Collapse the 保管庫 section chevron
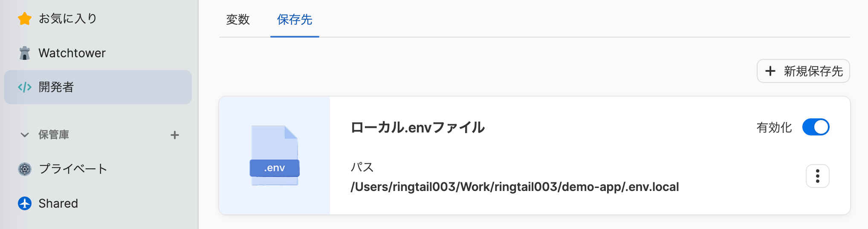Screen dimensions: 868x229 coord(25,135)
